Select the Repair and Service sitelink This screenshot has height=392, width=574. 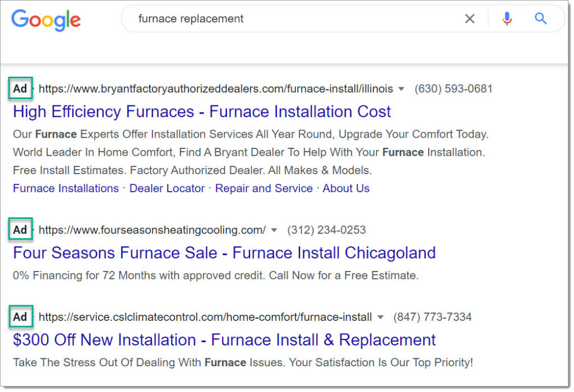coord(264,188)
